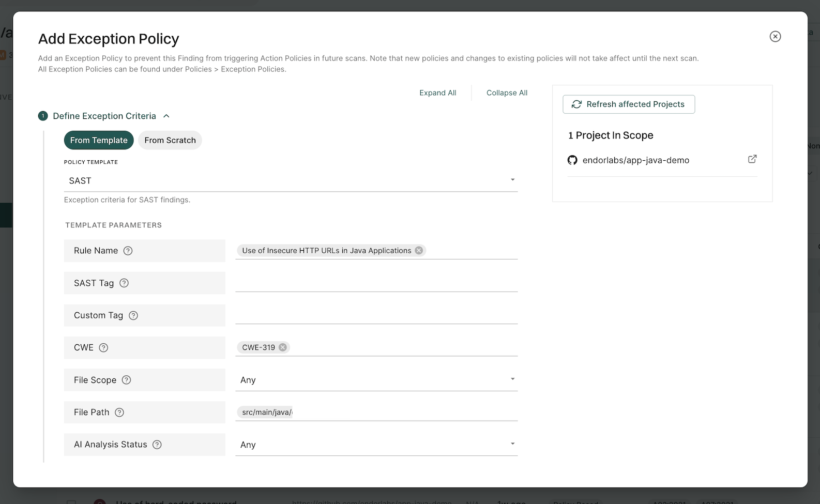
Task: Remove the CWE-319 chip
Action: click(283, 347)
